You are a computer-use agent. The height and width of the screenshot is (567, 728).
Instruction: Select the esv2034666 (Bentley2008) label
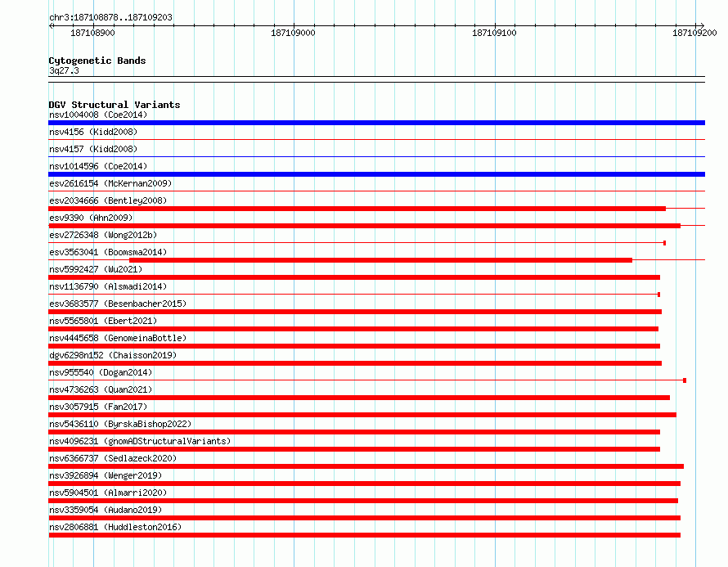point(108,200)
